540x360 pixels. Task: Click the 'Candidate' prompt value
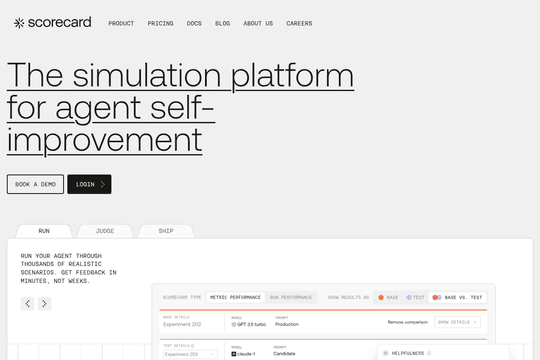(284, 354)
